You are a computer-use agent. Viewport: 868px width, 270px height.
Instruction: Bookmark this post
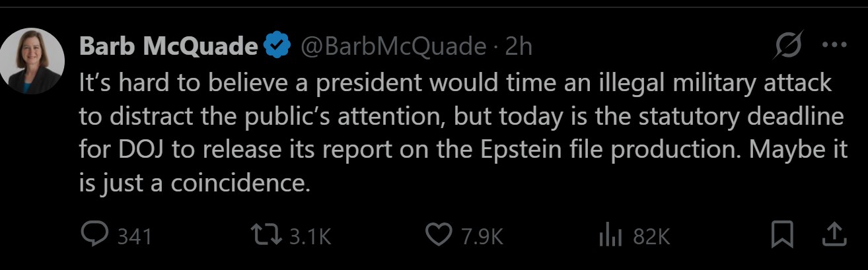(783, 235)
